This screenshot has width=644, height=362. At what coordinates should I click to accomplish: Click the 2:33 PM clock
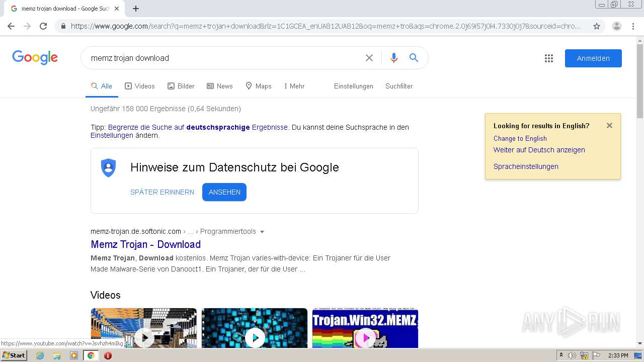pos(618,355)
